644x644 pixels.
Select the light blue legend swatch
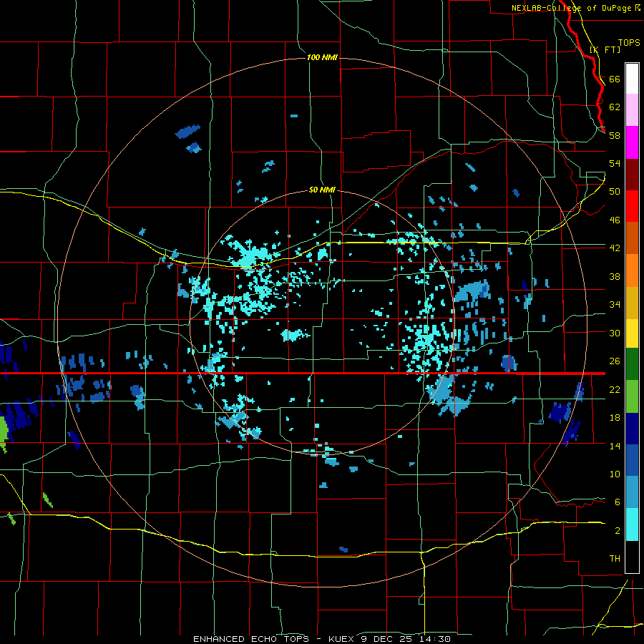632,492
